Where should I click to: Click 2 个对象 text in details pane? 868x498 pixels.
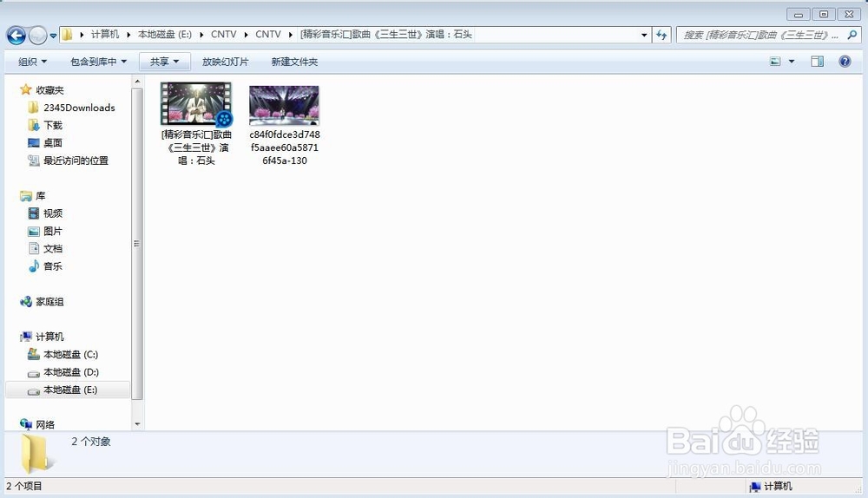[x=91, y=442]
